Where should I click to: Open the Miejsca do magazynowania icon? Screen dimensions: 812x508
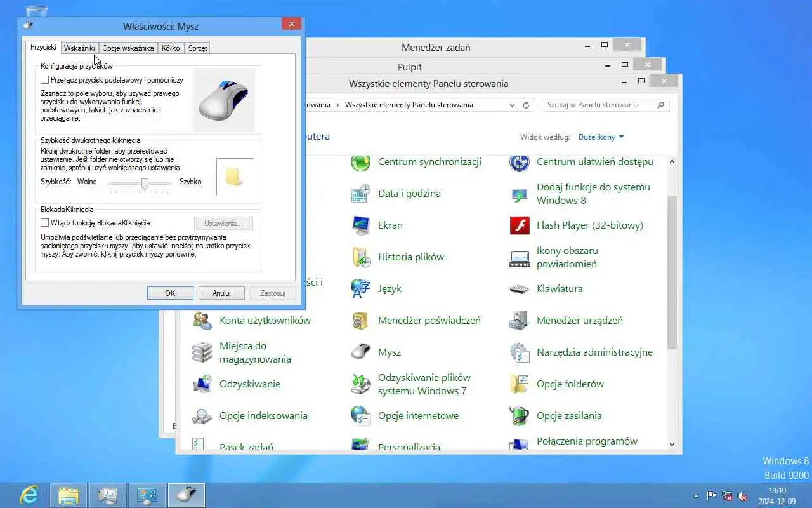click(202, 352)
